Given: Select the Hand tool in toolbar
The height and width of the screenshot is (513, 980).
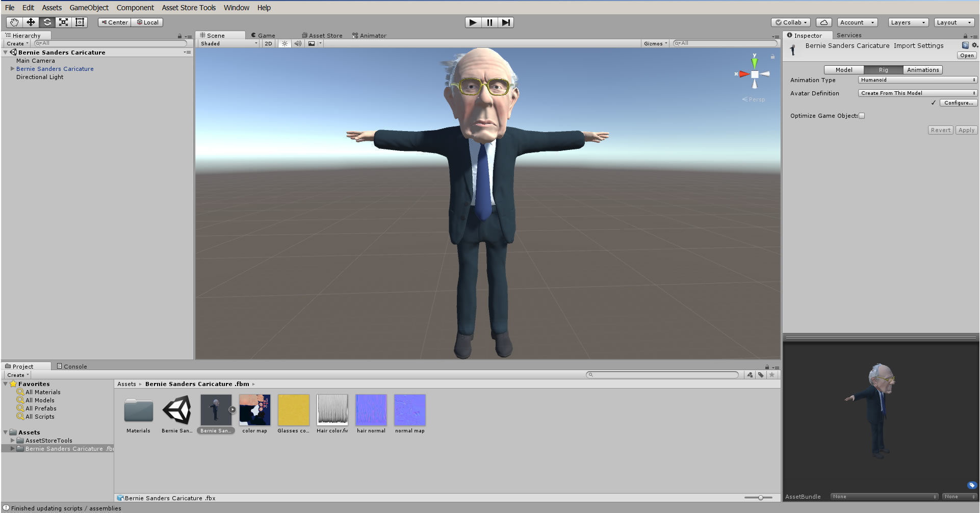Looking at the screenshot, I should (14, 22).
